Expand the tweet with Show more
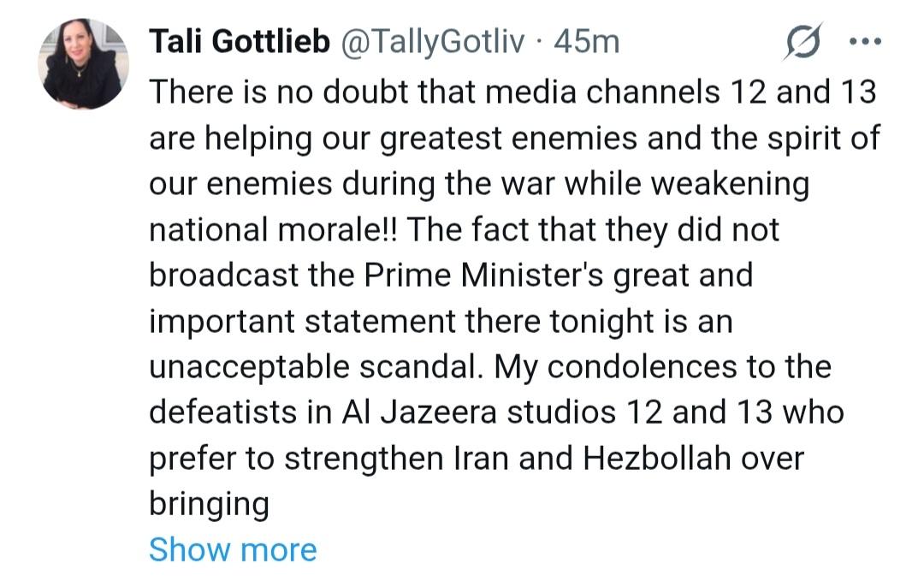924x587 pixels. (232, 549)
